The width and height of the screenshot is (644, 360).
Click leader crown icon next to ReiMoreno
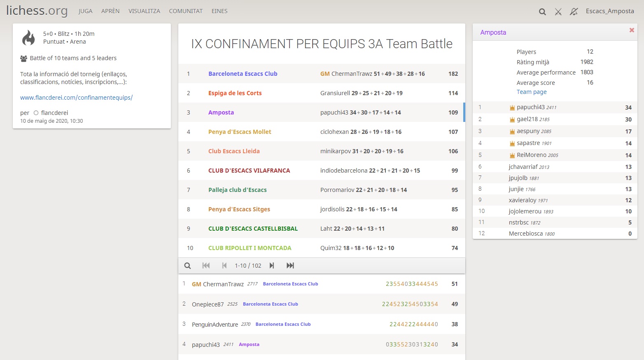pyautogui.click(x=512, y=155)
